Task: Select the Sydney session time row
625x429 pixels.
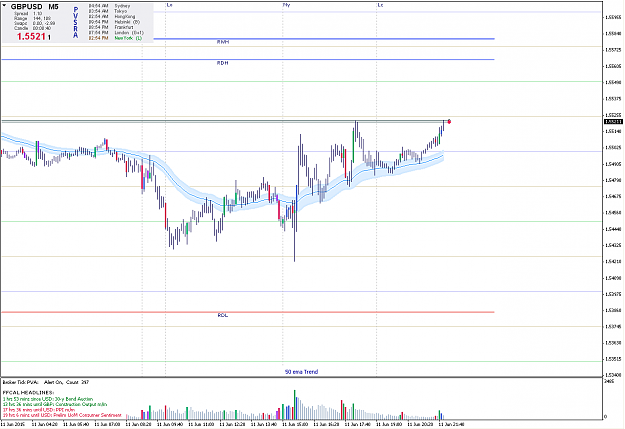Action: click(109, 6)
